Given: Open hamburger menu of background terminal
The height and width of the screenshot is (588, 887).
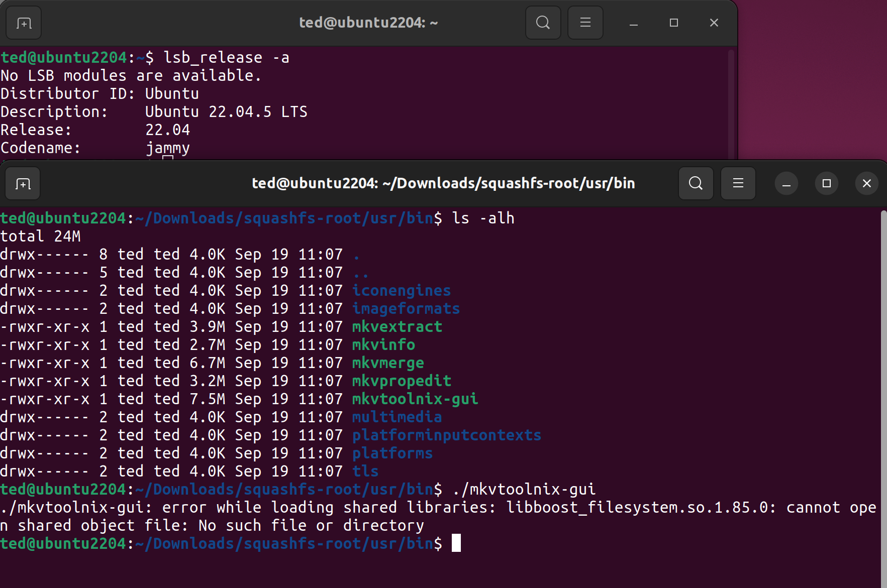Looking at the screenshot, I should coord(585,23).
